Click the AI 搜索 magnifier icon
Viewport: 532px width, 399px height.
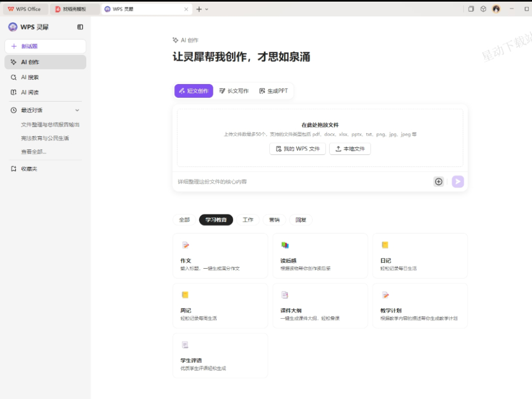(x=14, y=77)
